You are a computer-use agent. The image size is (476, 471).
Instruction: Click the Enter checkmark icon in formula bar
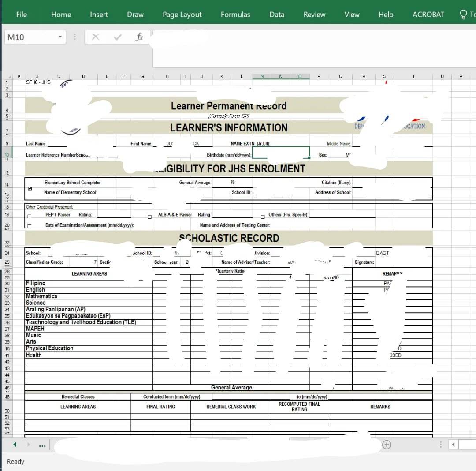[118, 37]
